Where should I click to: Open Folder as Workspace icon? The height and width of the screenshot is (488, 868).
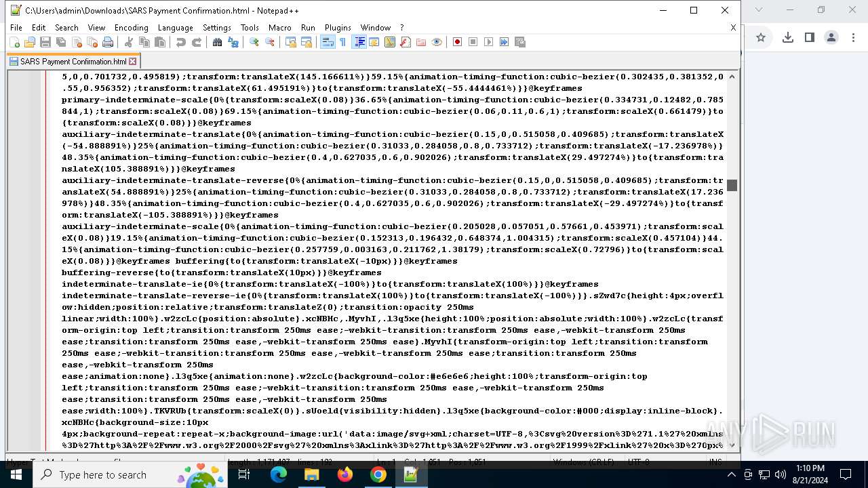(x=421, y=42)
